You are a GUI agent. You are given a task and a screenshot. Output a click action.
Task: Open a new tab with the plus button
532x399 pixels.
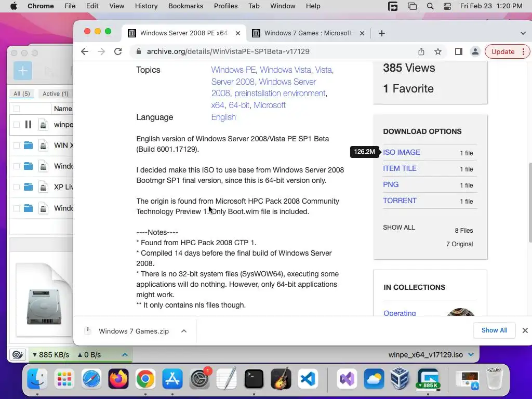[382, 33]
